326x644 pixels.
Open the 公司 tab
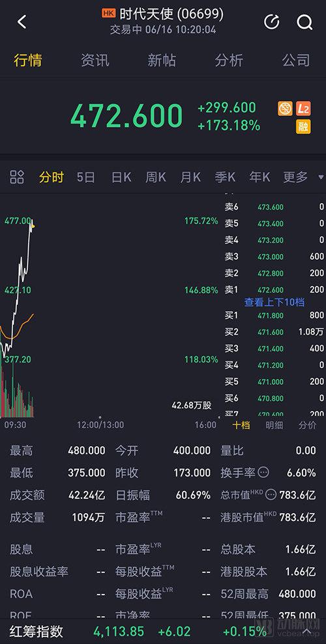(296, 61)
